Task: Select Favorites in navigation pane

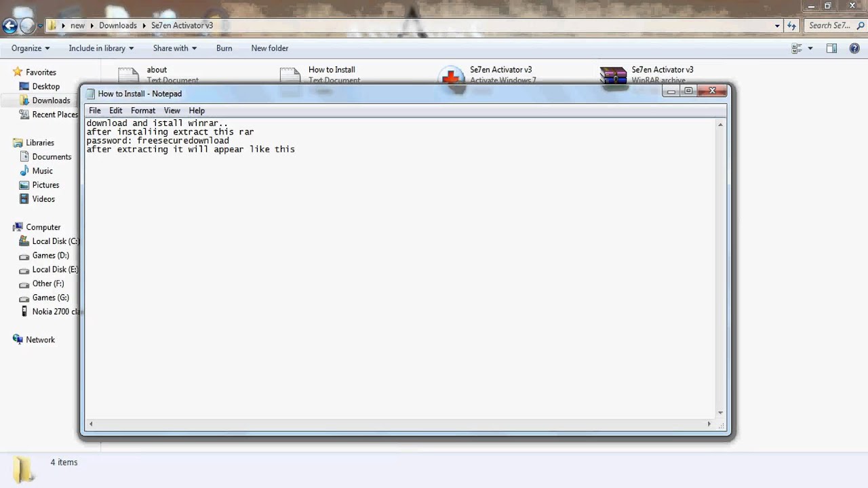Action: [x=41, y=73]
